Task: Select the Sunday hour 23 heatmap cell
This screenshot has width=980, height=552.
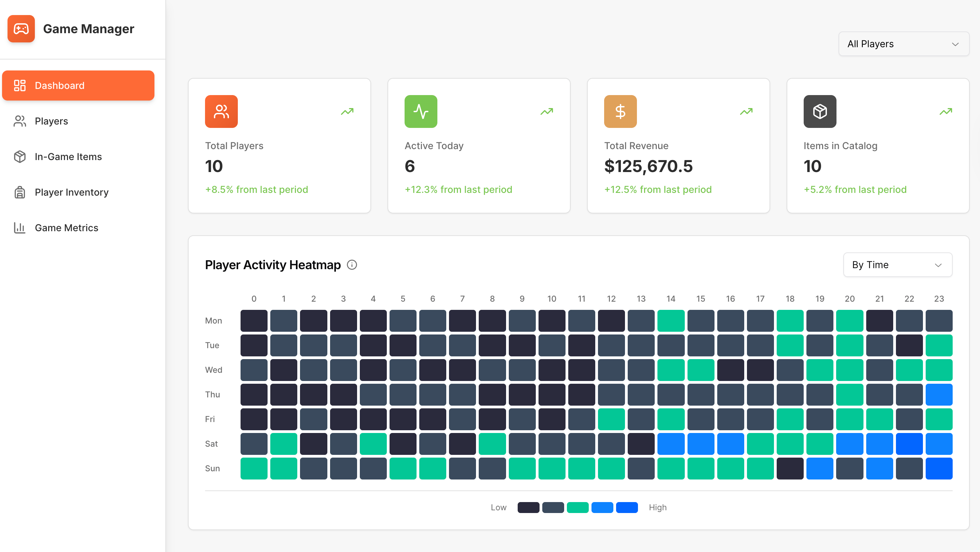Action: 939,468
